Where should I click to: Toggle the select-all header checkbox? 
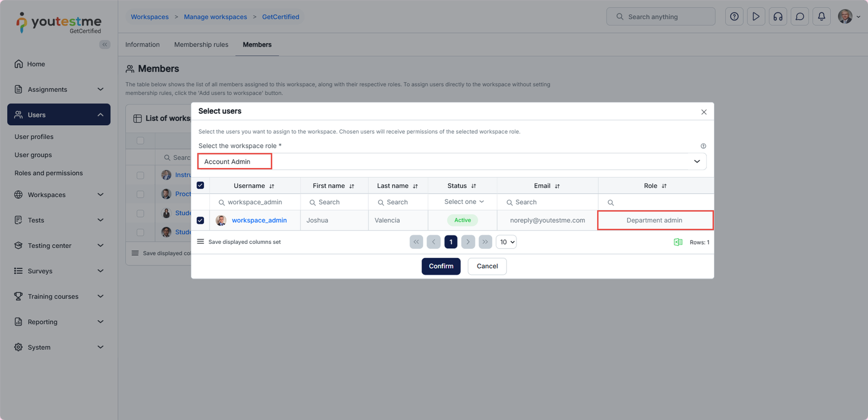tap(200, 185)
